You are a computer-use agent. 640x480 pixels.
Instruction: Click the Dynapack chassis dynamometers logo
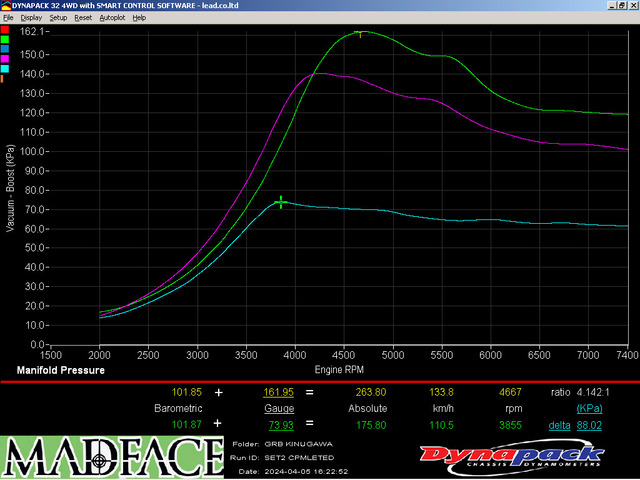pyautogui.click(x=510, y=456)
